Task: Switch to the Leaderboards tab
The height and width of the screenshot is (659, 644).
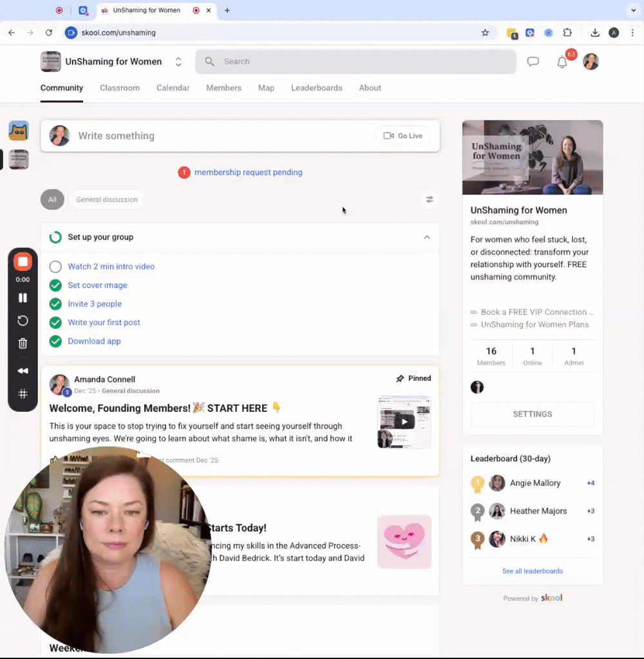Action: 317,88
